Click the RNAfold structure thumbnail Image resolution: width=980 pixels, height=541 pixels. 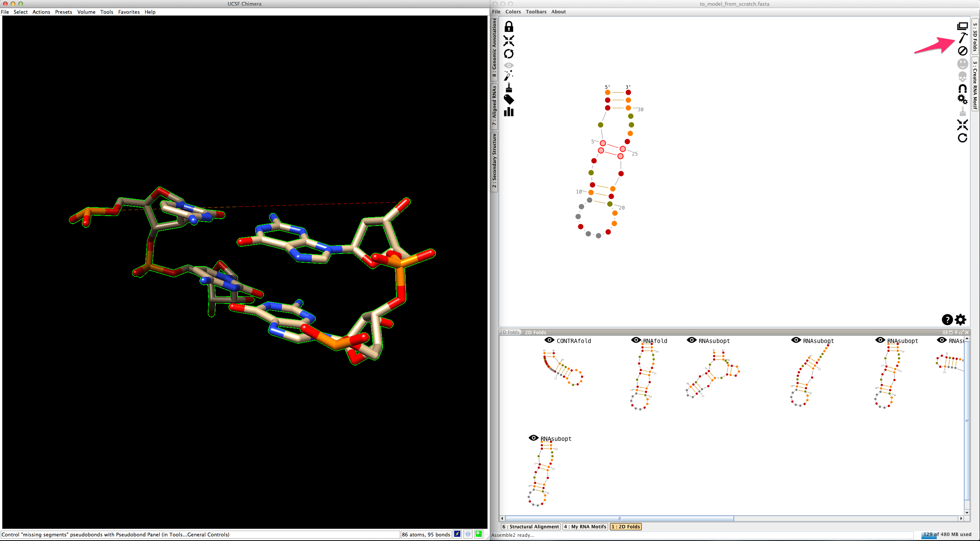643,377
